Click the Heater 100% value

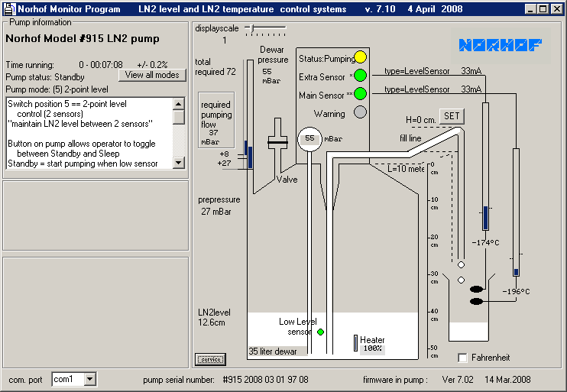372,348
